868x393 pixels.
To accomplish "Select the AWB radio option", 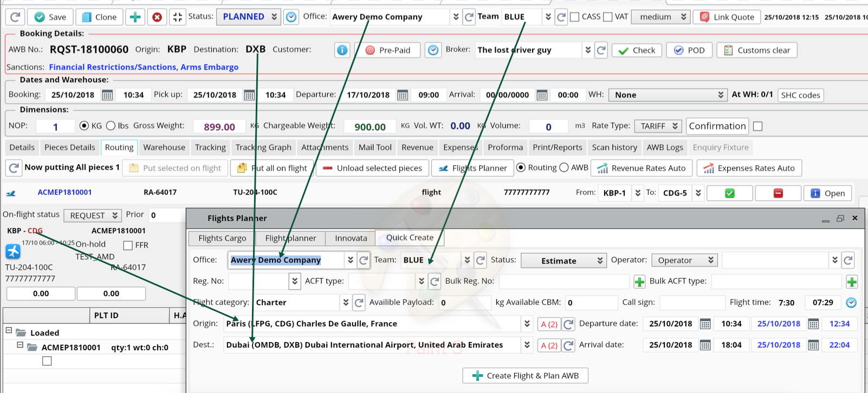I will (564, 168).
